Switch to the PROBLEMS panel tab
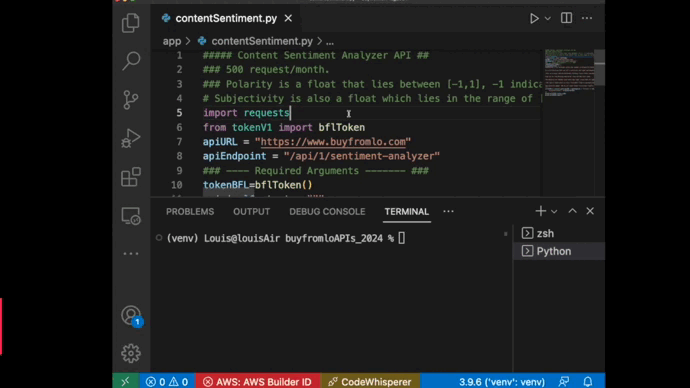The height and width of the screenshot is (388, 690). coord(190,212)
